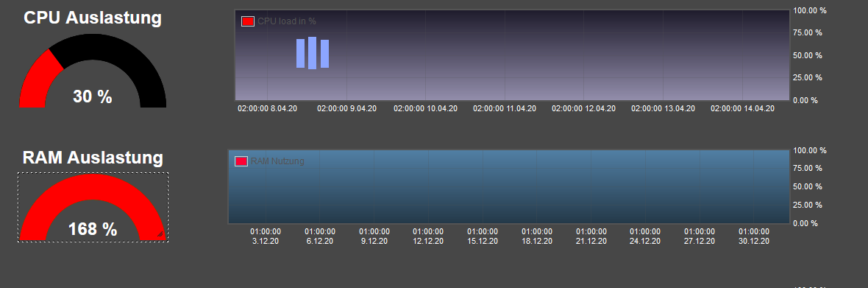Image resolution: width=868 pixels, height=288 pixels.
Task: Click the 50.00 % label on CPU chart
Action: click(x=808, y=55)
